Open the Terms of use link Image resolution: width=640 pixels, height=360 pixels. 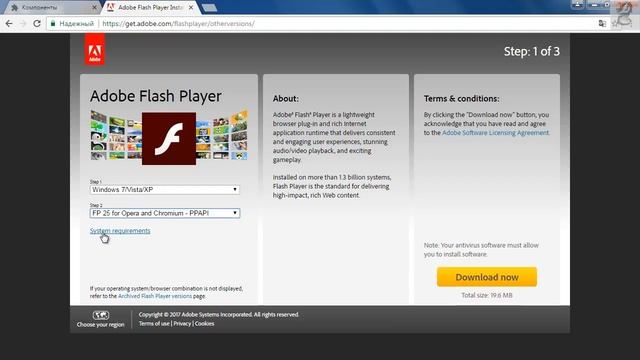154,324
